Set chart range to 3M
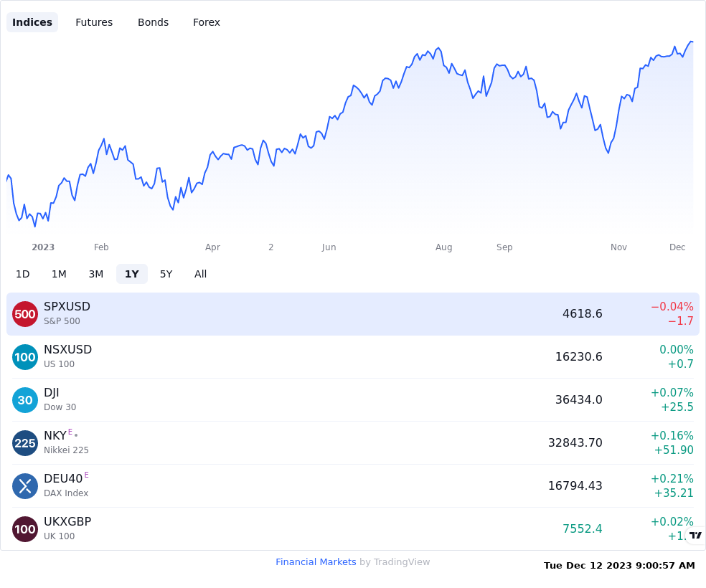This screenshot has width=706, height=588. click(x=96, y=274)
